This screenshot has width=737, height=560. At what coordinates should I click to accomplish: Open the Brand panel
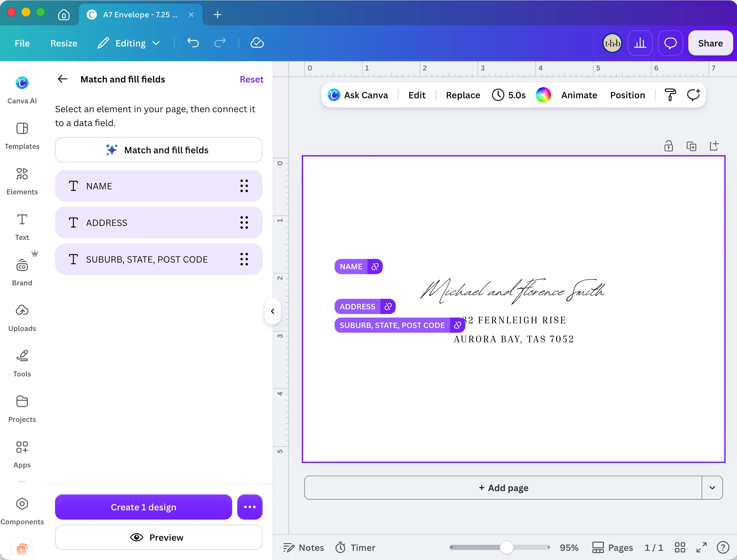tap(22, 272)
